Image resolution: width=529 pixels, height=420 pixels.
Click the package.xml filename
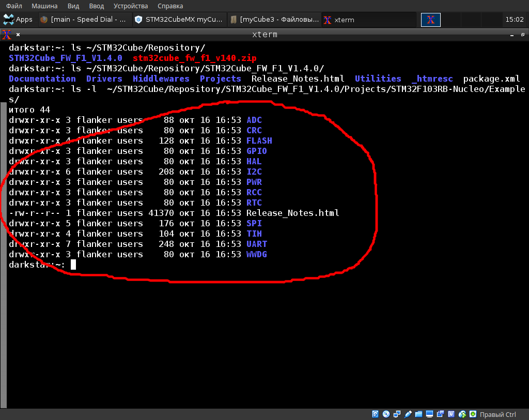(x=492, y=79)
